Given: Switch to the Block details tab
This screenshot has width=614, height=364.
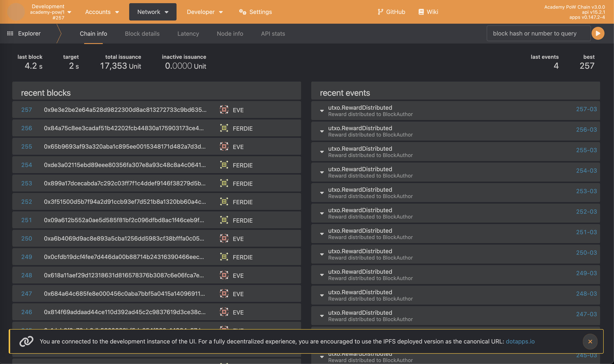Looking at the screenshot, I should pos(142,34).
